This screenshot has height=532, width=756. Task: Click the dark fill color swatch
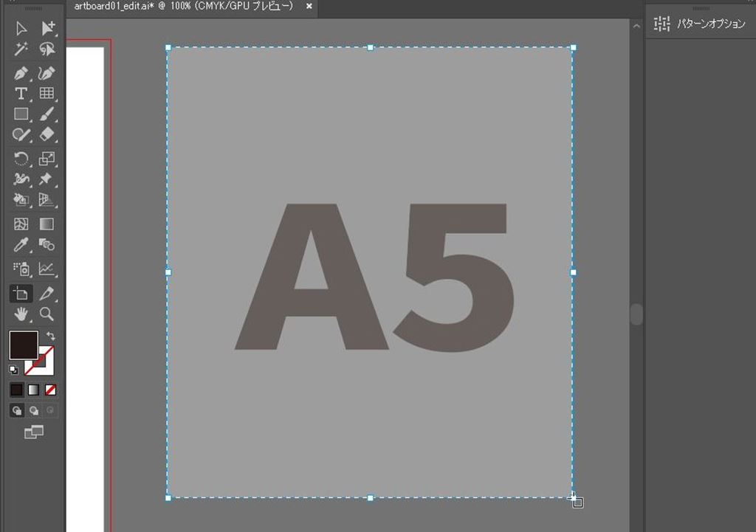23,345
